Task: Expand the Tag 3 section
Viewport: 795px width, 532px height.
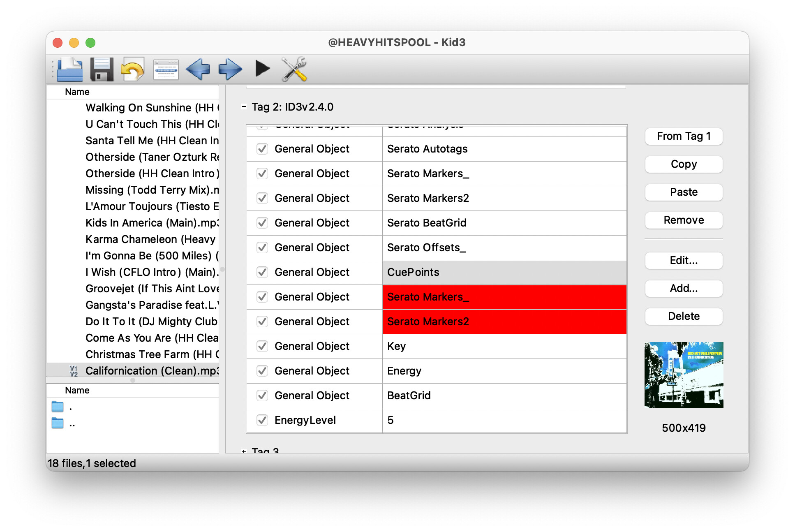Action: (244, 451)
